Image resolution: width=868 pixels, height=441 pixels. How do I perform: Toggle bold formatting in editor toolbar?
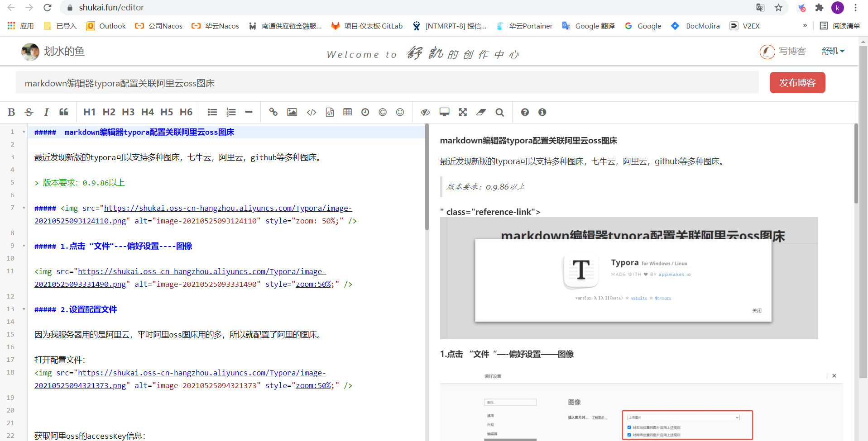pos(12,112)
